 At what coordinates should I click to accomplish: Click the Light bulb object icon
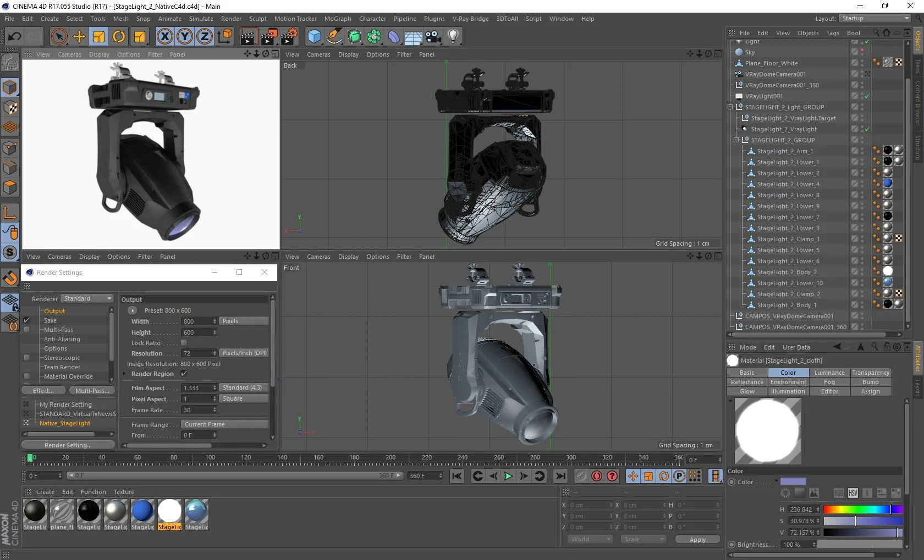(x=453, y=37)
